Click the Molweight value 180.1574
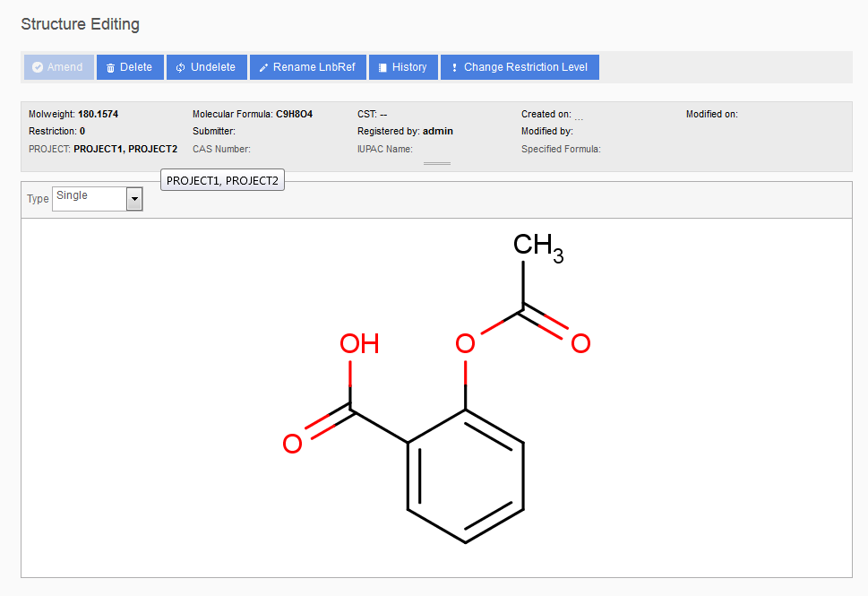868x596 pixels. (x=98, y=115)
